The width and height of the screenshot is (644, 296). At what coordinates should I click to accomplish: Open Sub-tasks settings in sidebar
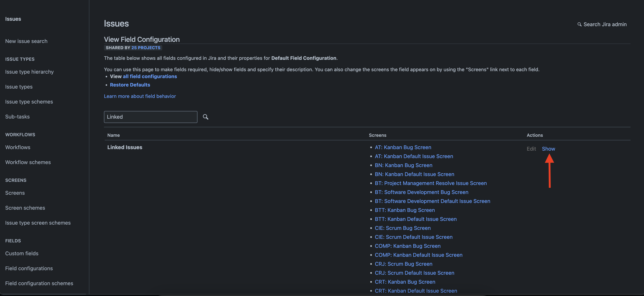pyautogui.click(x=17, y=117)
